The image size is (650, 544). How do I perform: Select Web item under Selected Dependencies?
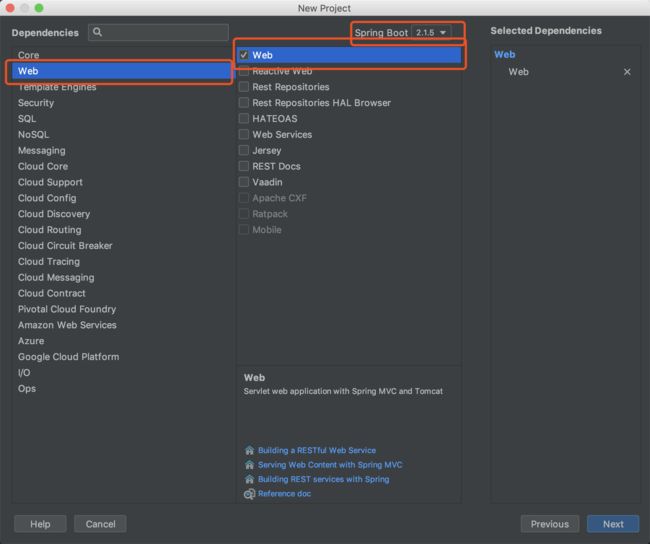pos(518,72)
